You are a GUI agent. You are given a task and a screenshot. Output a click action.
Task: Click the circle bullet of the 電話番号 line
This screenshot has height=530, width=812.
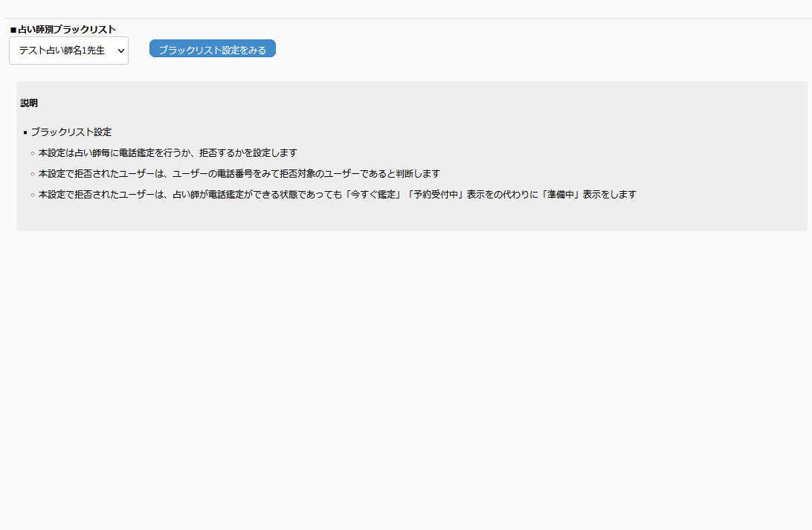click(33, 174)
